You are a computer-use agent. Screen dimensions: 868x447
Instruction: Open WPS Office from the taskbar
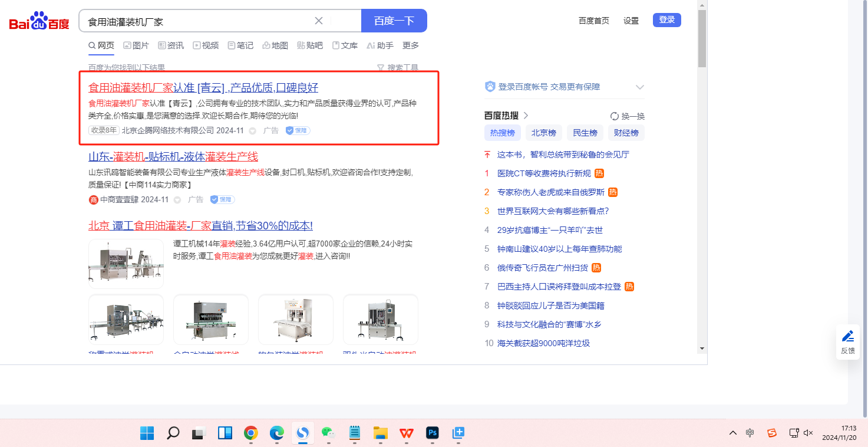[406, 433]
